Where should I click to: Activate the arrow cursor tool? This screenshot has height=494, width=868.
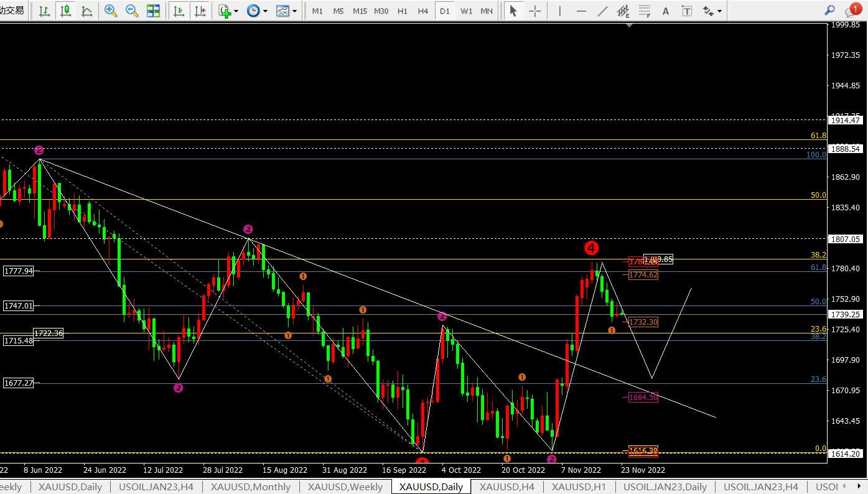click(513, 11)
